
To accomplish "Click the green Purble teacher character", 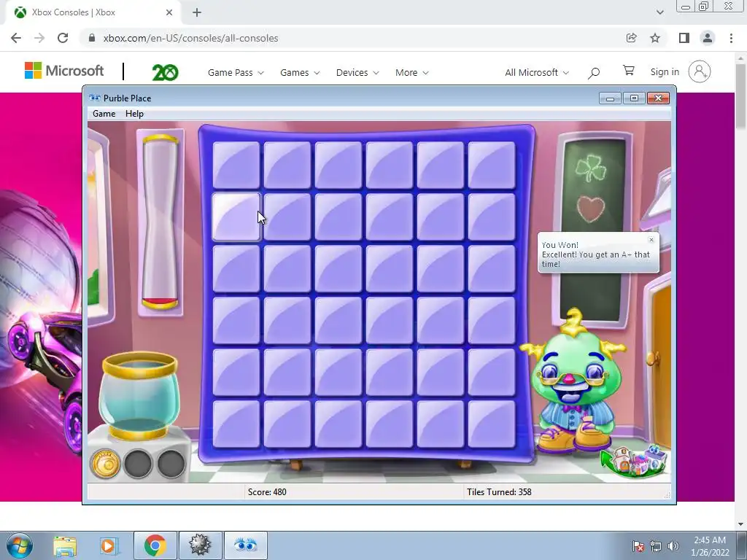I will 573,381.
